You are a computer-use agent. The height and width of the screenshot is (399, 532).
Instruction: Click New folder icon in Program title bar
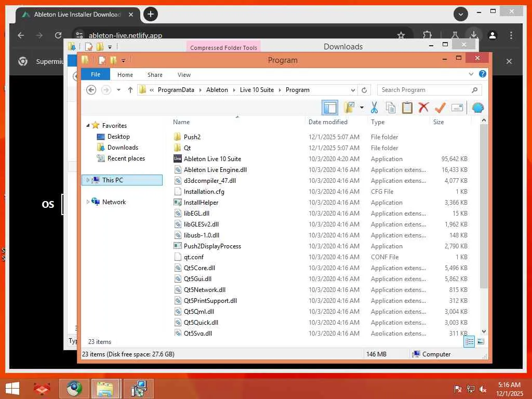click(113, 60)
